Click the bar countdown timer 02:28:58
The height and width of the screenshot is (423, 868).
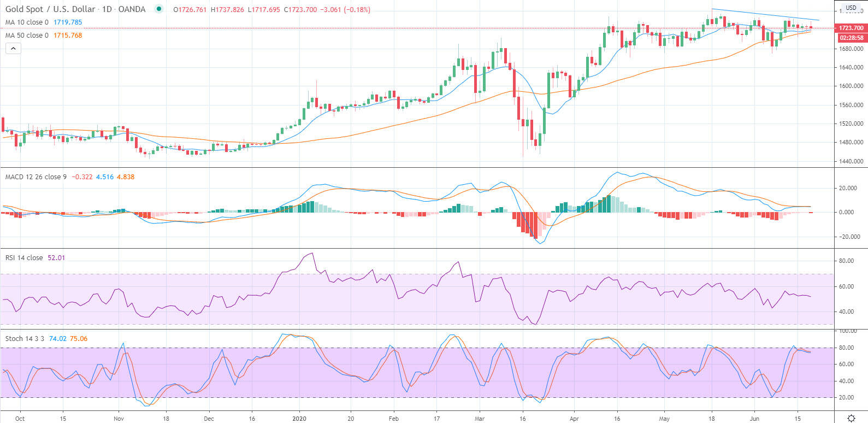click(x=851, y=38)
